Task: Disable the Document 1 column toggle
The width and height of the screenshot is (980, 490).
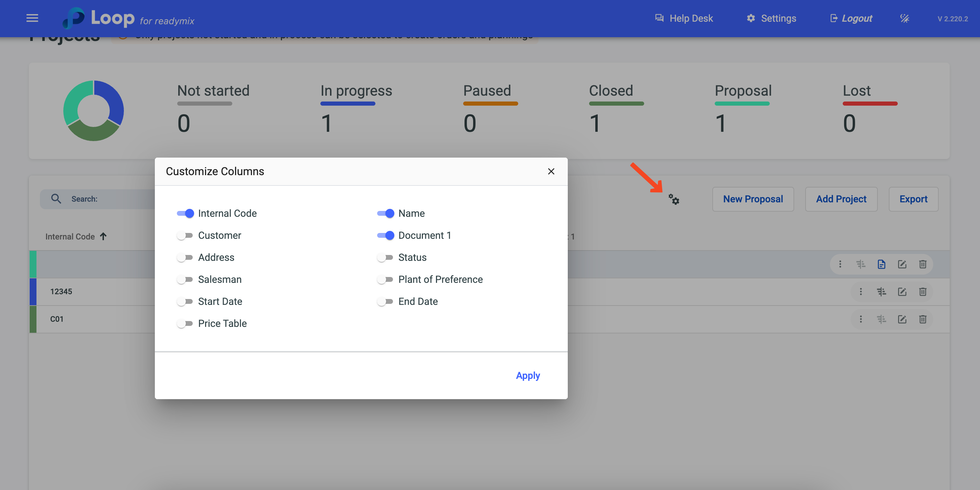Action: pyautogui.click(x=385, y=235)
